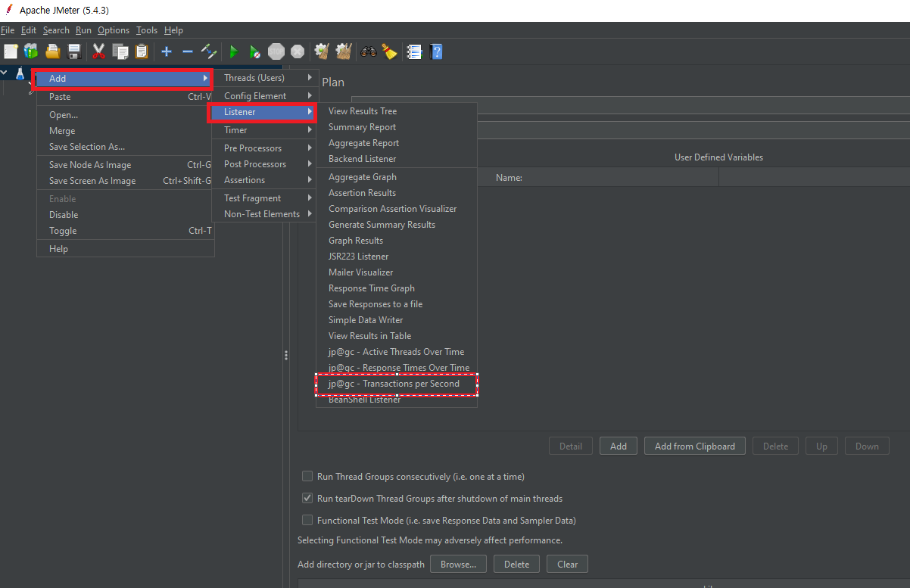Click the Shutdown round X icon
The height and width of the screenshot is (588, 910).
[x=298, y=51]
